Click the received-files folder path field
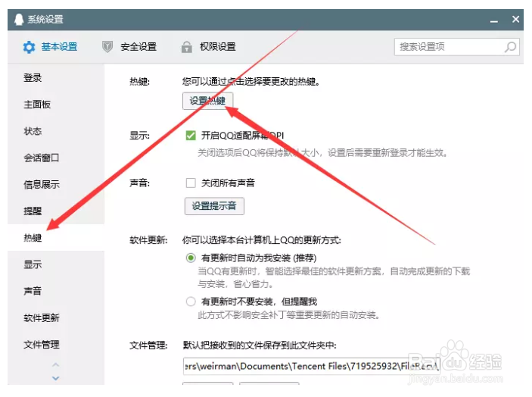 coord(312,366)
